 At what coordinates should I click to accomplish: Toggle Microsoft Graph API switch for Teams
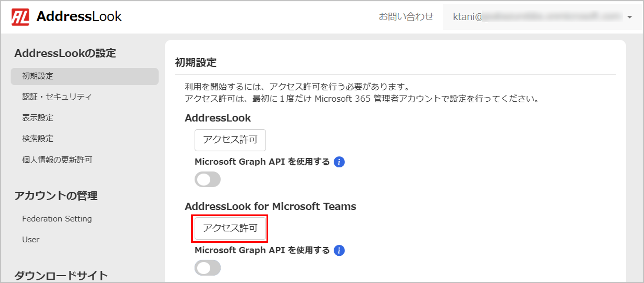point(207,268)
